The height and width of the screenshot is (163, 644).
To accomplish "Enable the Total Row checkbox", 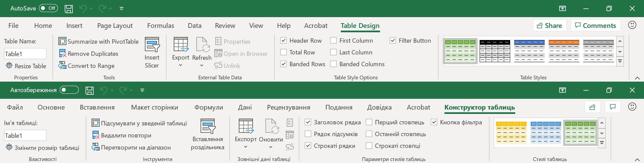I will (283, 52).
